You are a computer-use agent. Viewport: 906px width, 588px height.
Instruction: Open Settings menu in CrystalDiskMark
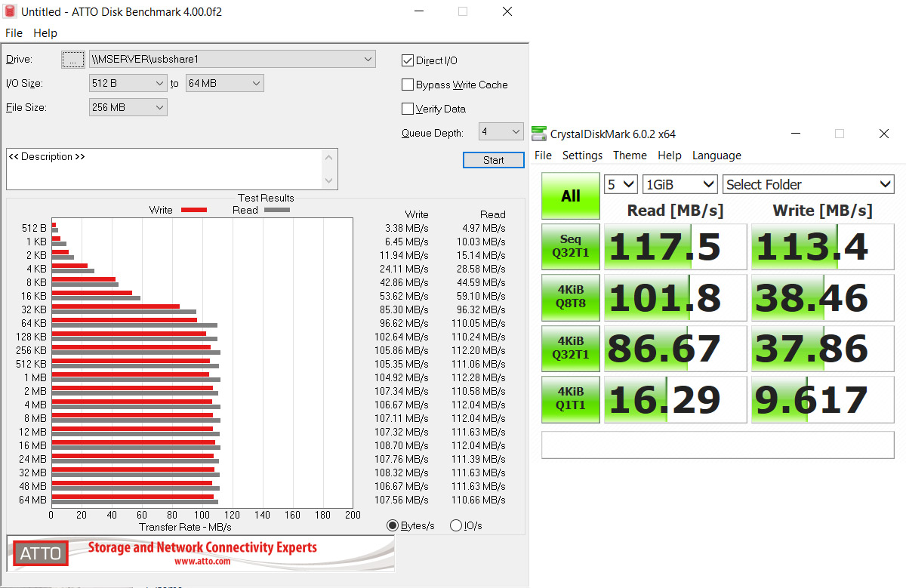pyautogui.click(x=582, y=155)
